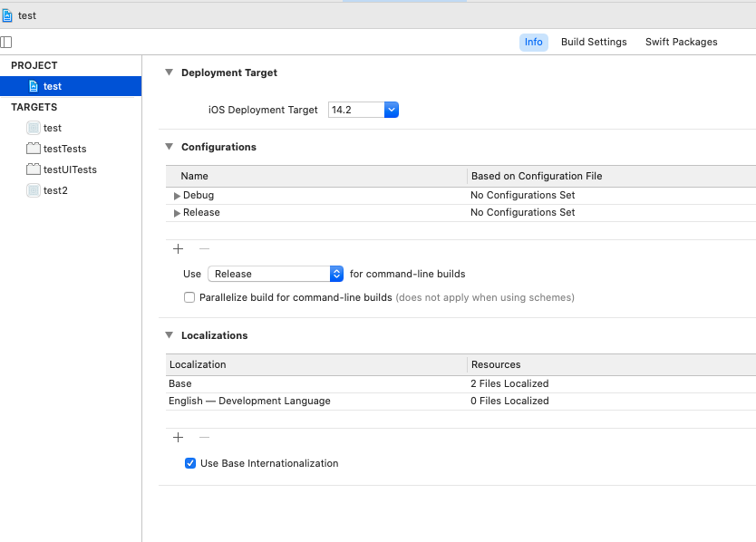Add a new configuration with plus button
This screenshot has height=542, width=756.
coord(178,248)
